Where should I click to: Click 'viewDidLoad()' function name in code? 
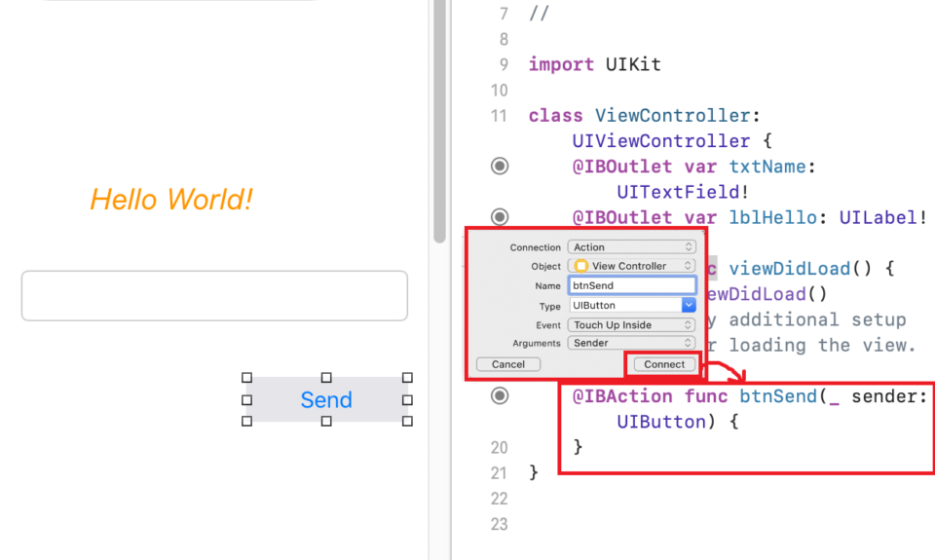pyautogui.click(x=801, y=269)
